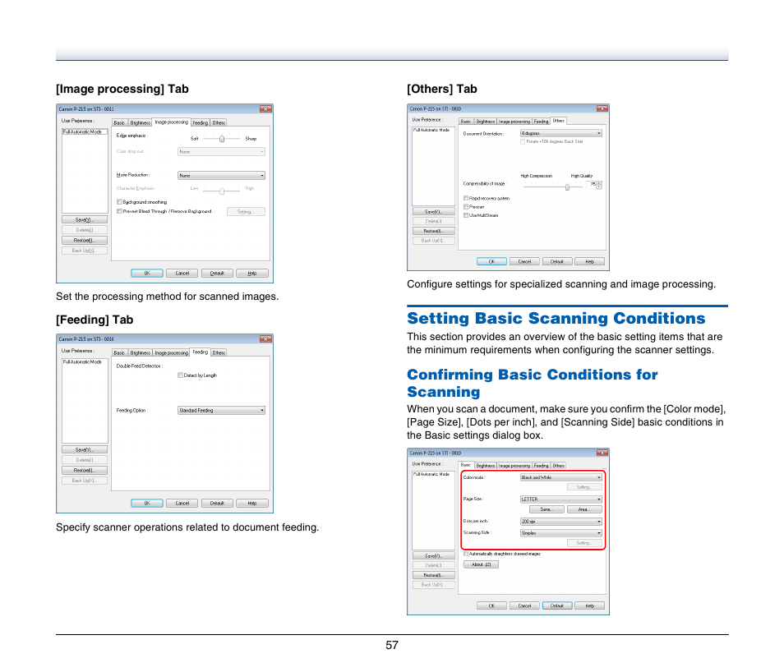Click Restore in Image processing dialog

pos(85,241)
